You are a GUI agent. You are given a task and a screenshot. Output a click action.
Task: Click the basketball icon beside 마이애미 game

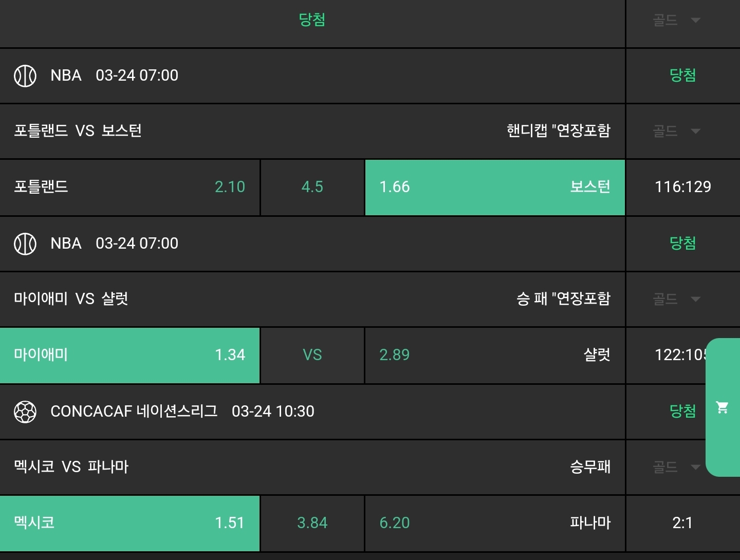[25, 244]
